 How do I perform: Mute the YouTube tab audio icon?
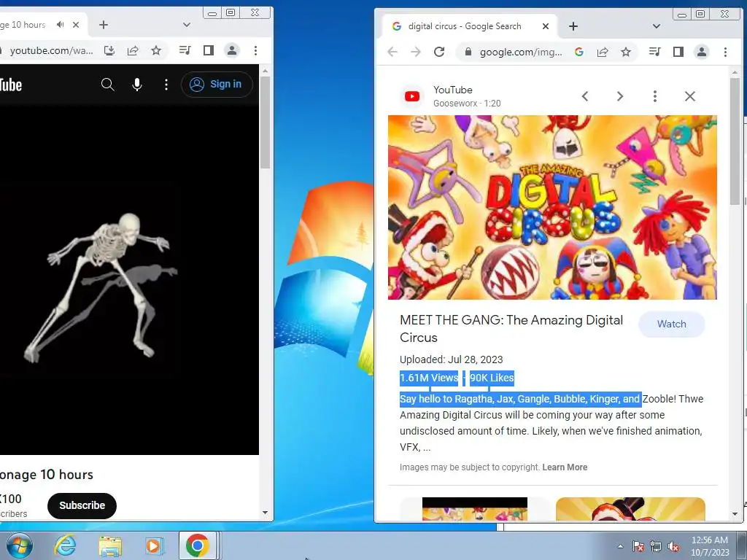[x=60, y=24]
